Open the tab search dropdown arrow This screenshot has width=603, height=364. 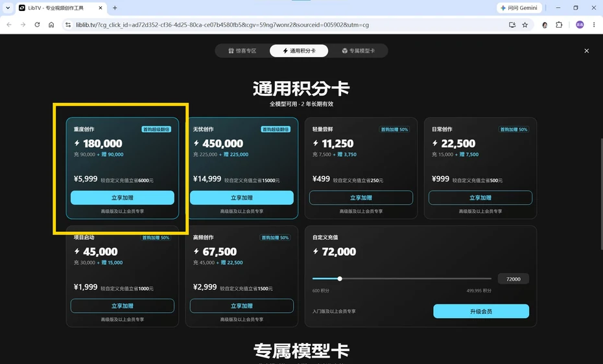pos(8,8)
